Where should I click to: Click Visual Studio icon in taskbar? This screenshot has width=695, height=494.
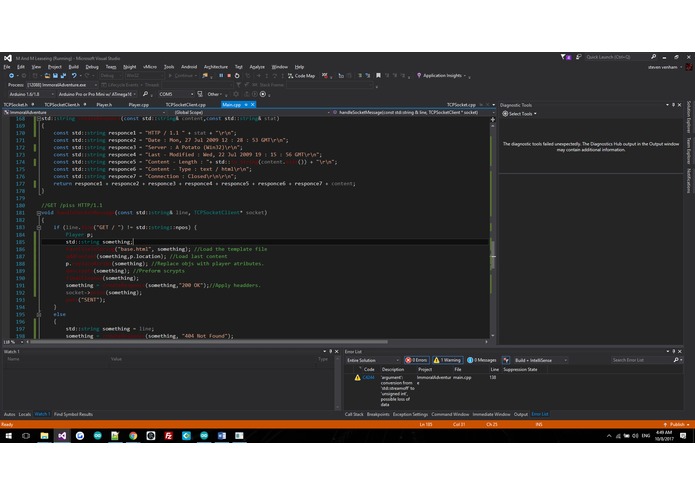coord(62,436)
